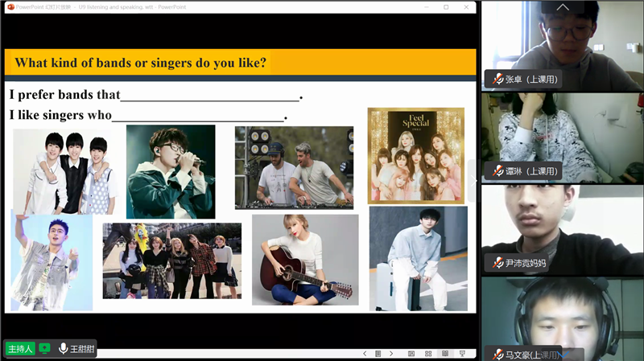Minimize the PowerPoint slideshow window
The height and width of the screenshot is (361, 644).
[427, 7]
